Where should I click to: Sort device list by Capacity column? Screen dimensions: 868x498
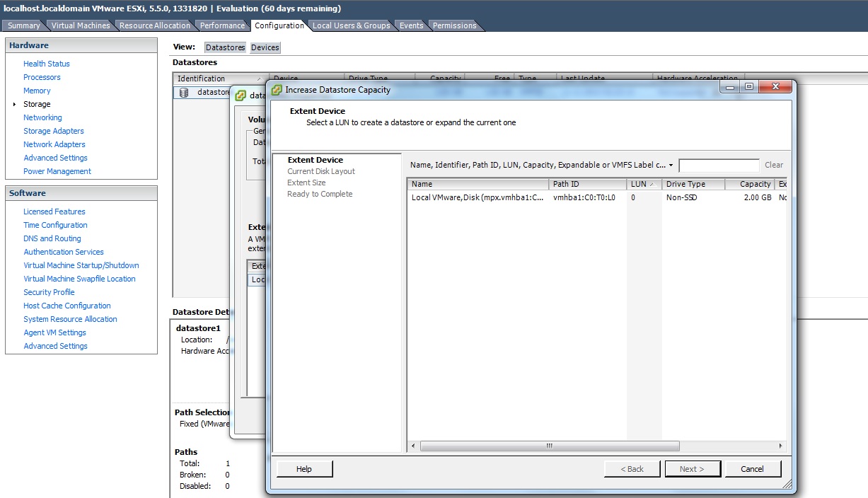coord(750,184)
